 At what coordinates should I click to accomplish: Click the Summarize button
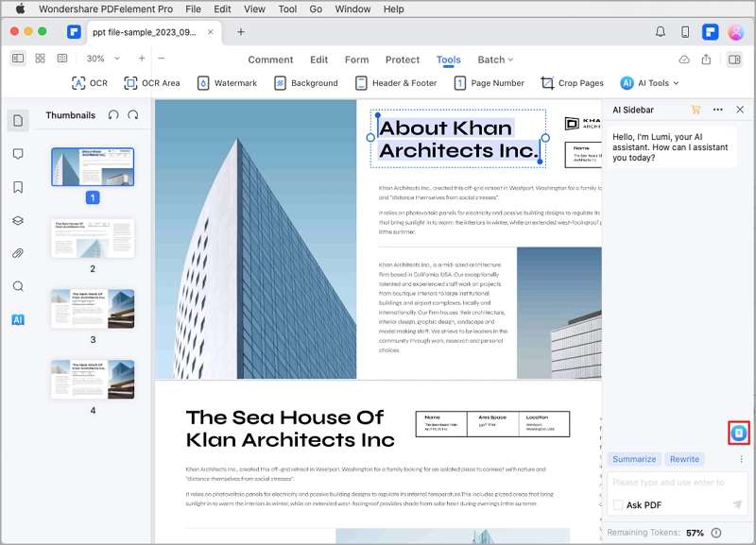(x=634, y=459)
